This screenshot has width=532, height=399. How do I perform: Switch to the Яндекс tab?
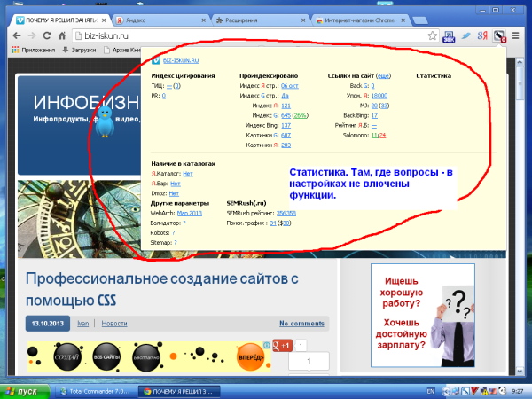click(160, 20)
